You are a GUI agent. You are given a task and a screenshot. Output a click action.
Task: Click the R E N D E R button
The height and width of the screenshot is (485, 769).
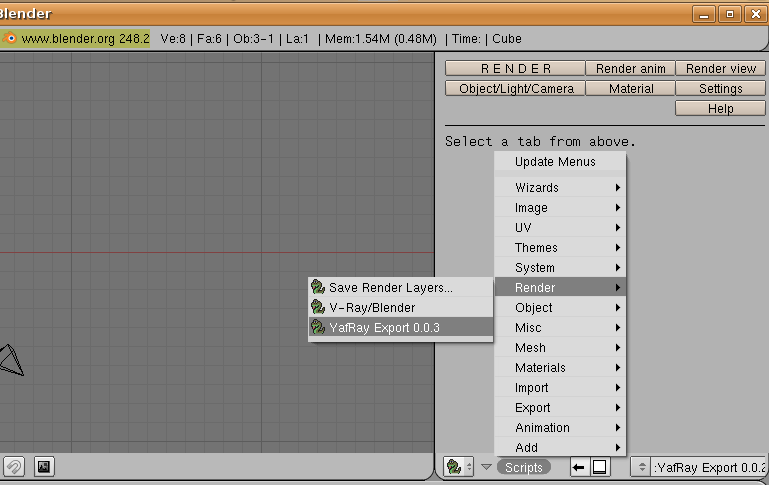(x=515, y=69)
